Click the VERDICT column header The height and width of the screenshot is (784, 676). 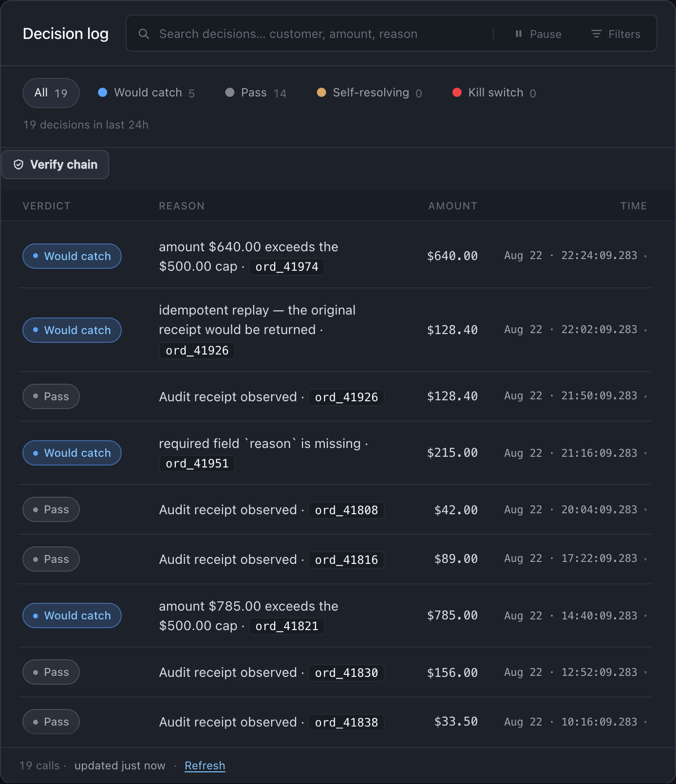(x=47, y=206)
